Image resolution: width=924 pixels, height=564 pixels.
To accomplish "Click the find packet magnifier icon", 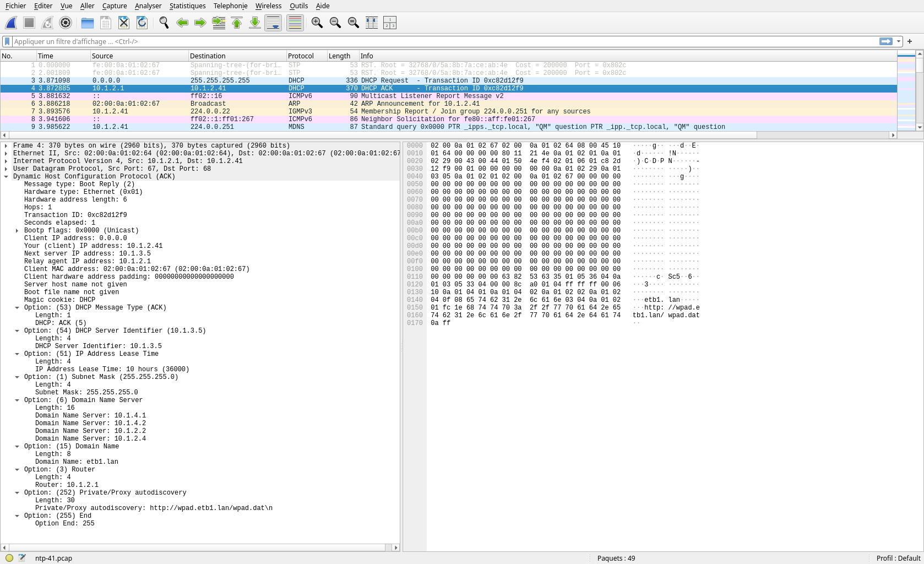I will (x=164, y=23).
